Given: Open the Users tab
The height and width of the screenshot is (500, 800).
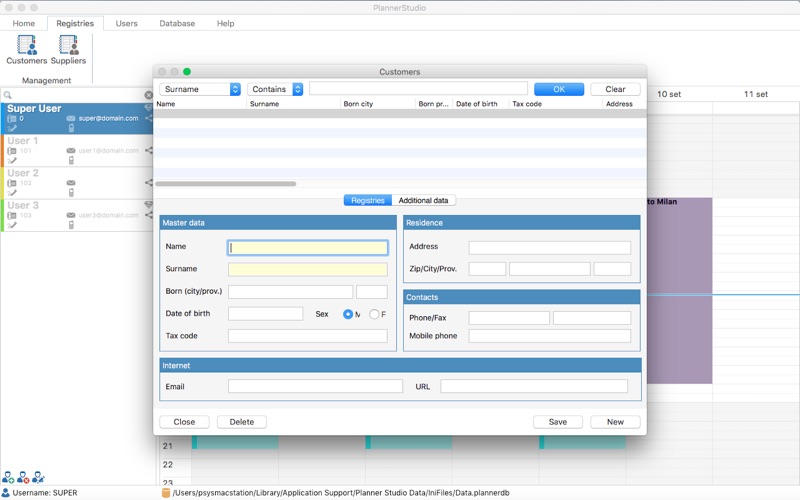Looking at the screenshot, I should tap(127, 23).
